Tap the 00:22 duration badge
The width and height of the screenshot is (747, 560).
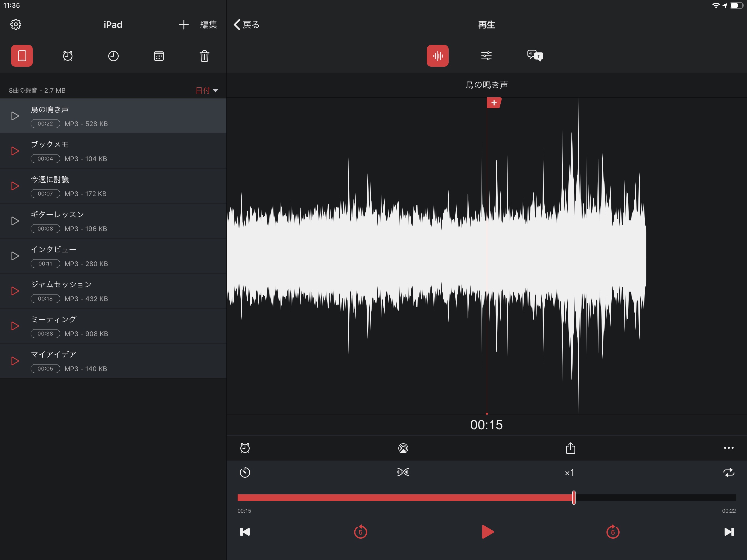tap(45, 124)
